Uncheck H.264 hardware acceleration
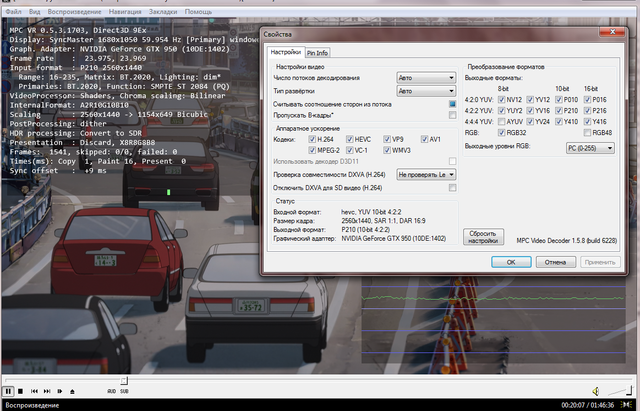 coord(312,139)
